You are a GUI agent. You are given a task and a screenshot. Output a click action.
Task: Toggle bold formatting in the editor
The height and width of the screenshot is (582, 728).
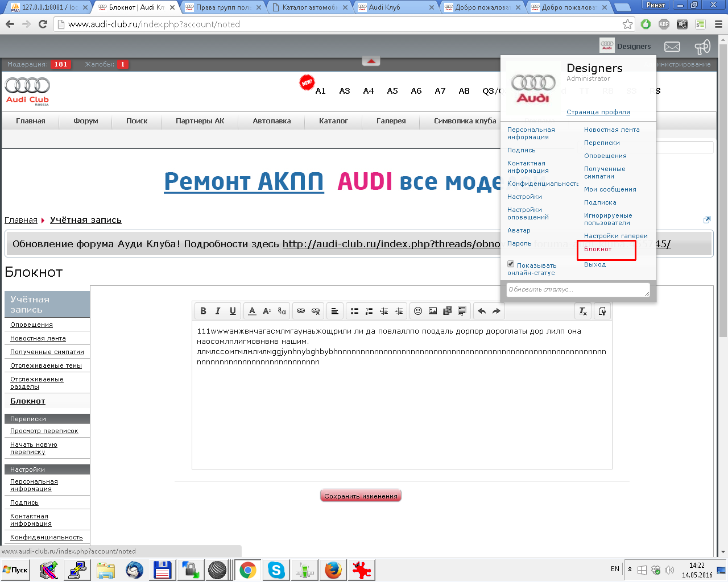pyautogui.click(x=203, y=311)
